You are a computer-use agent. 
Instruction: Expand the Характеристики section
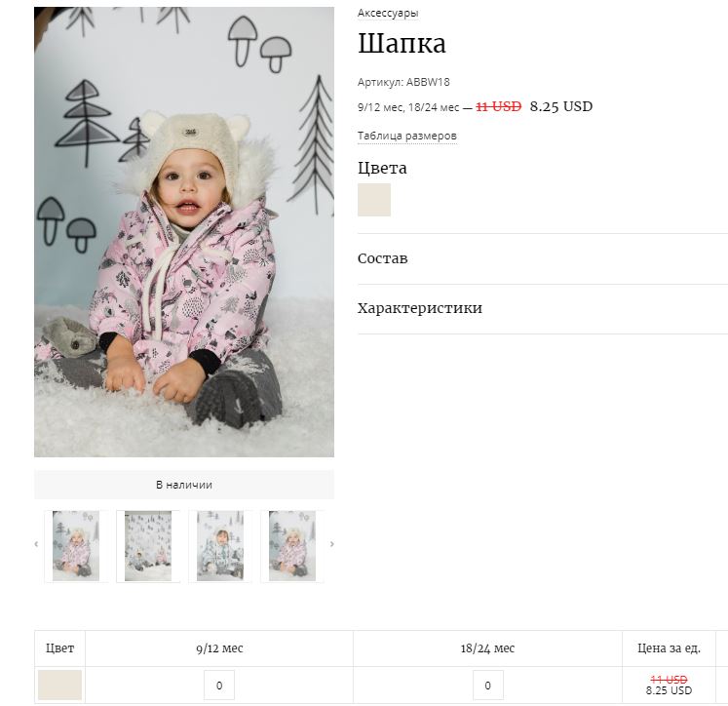click(420, 308)
